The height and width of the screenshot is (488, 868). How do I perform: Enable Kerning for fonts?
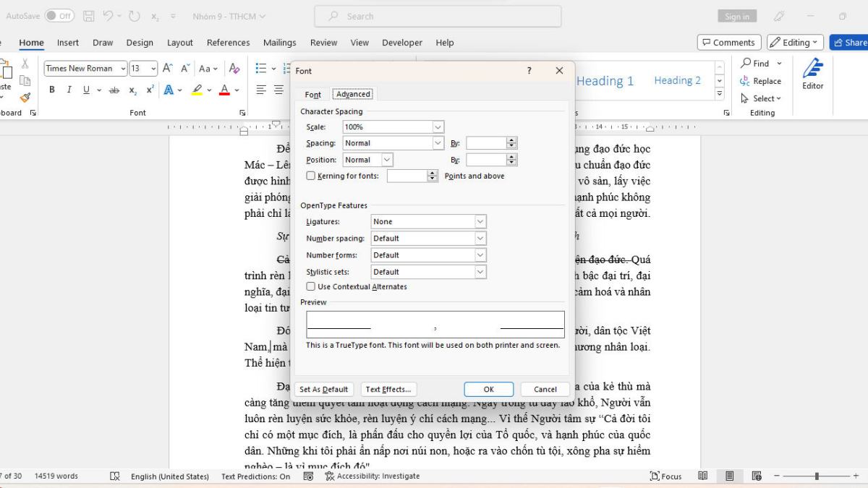[x=311, y=176]
